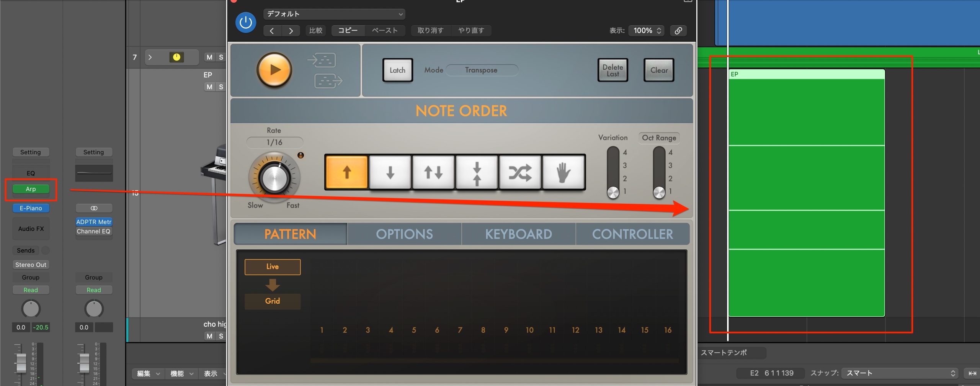Open the スナップ スマート dropdown
Image resolution: width=980 pixels, height=386 pixels.
coord(900,373)
